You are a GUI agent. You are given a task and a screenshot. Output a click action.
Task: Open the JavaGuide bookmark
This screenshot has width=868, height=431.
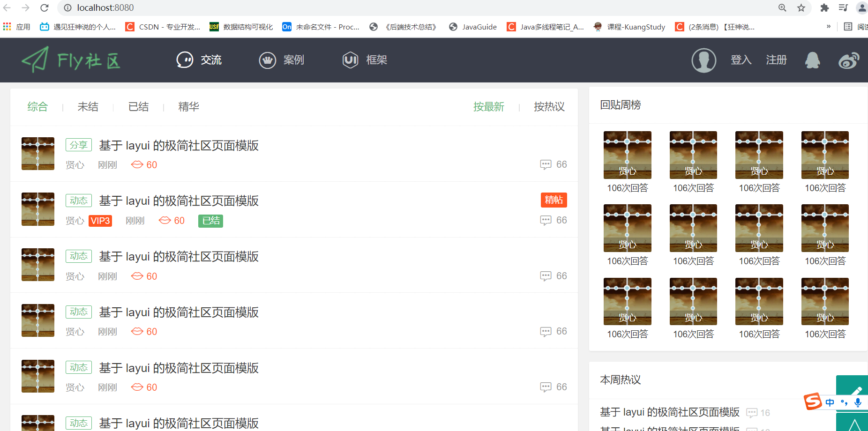pos(473,27)
